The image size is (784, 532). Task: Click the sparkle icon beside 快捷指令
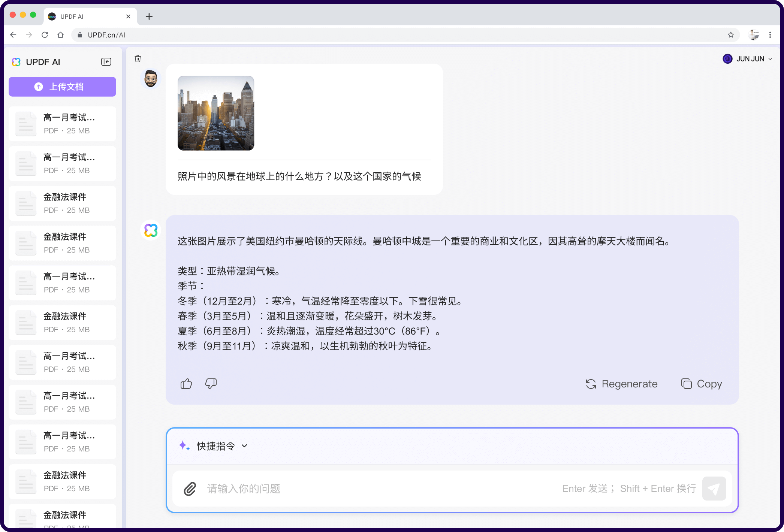click(184, 446)
